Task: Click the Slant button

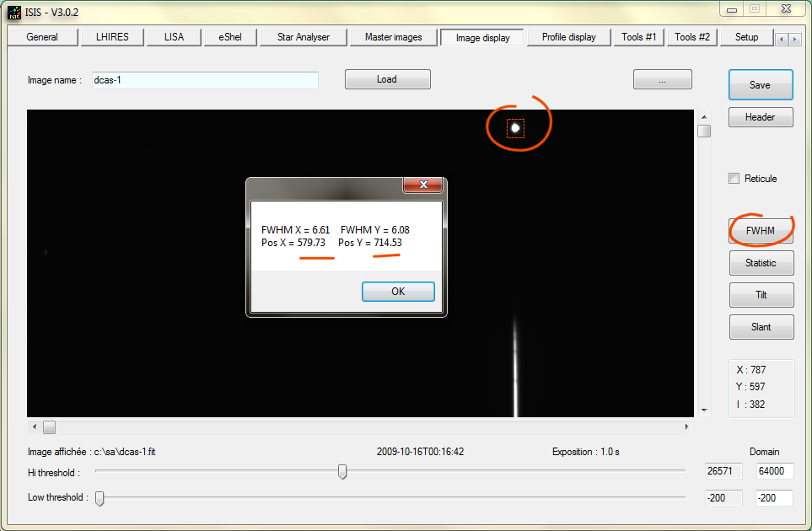Action: click(x=761, y=327)
